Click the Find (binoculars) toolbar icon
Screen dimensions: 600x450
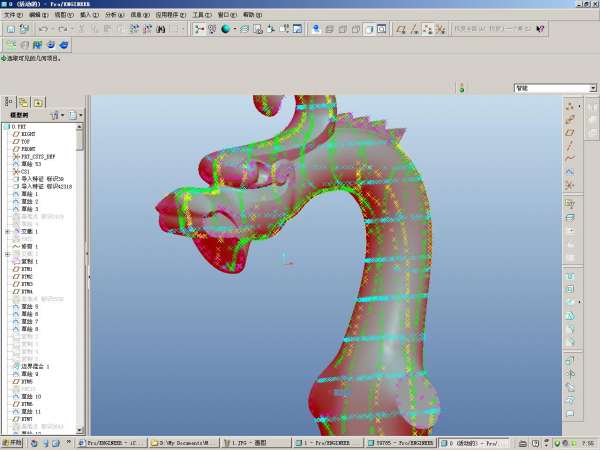[161, 29]
